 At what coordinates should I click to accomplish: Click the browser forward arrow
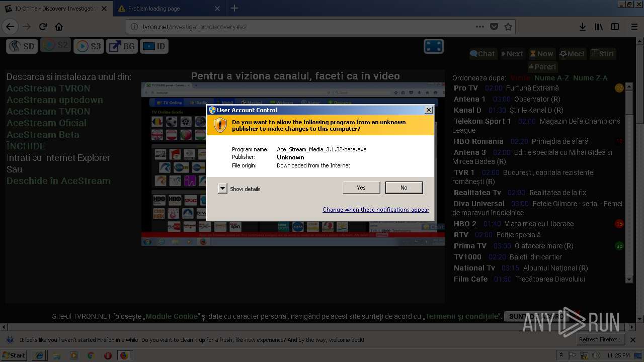point(27,27)
